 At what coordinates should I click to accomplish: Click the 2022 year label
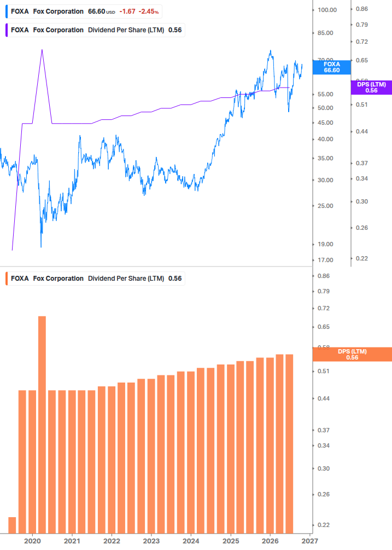[112, 541]
